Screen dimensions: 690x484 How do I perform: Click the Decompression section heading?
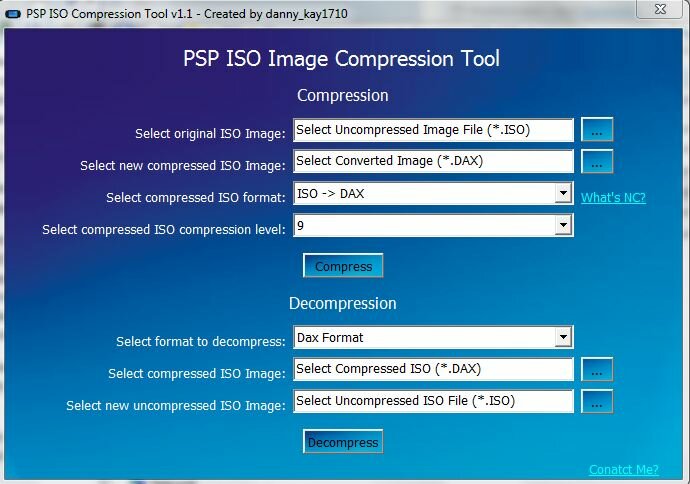click(x=343, y=303)
